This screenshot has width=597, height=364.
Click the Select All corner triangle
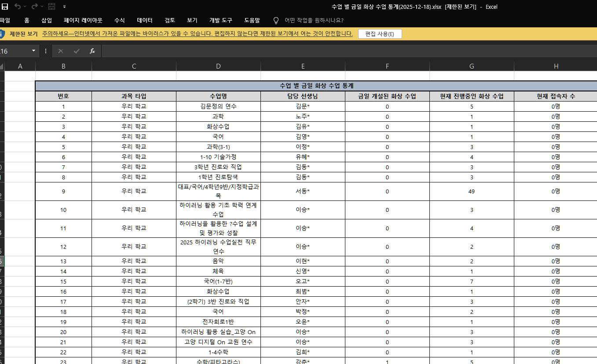2,66
